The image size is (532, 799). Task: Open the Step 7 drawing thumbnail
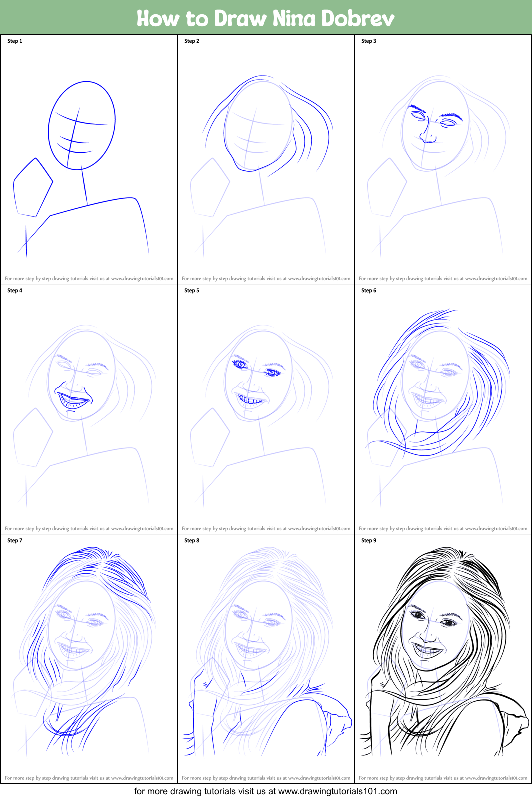click(x=89, y=659)
